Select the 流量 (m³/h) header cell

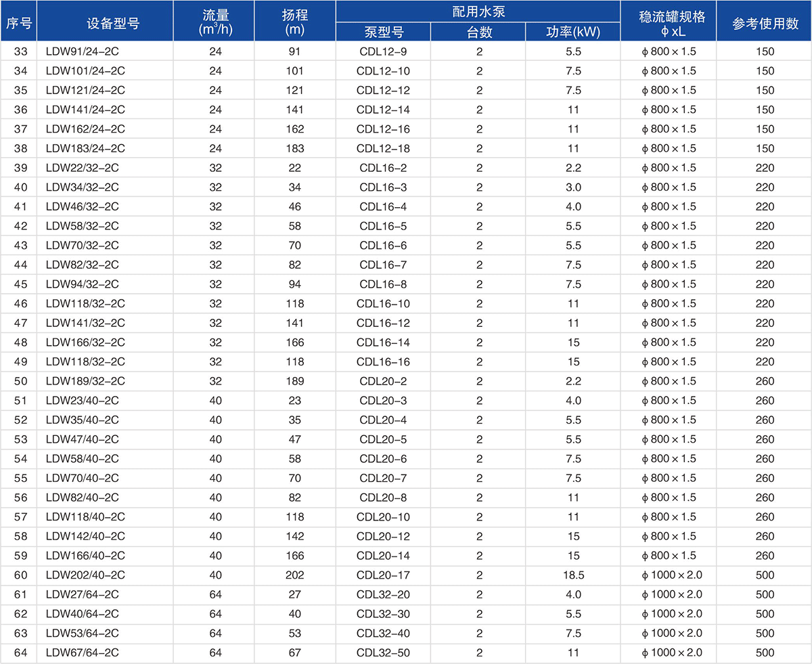215,22
